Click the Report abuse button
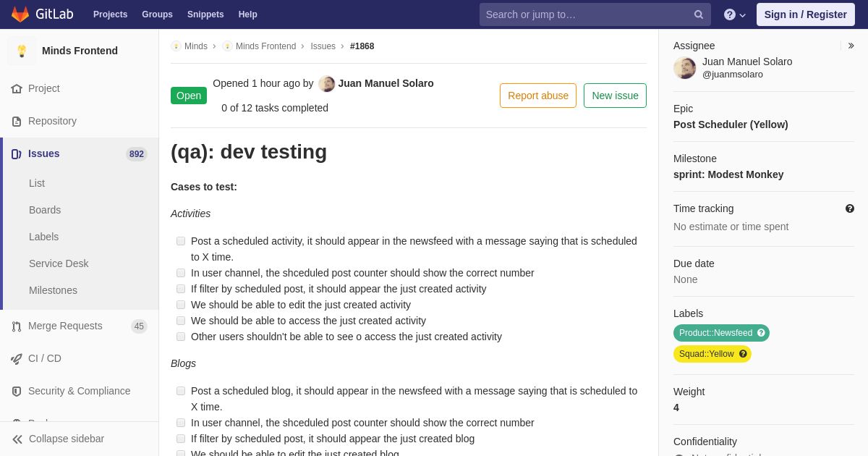The width and height of the screenshot is (868, 456). tap(538, 96)
